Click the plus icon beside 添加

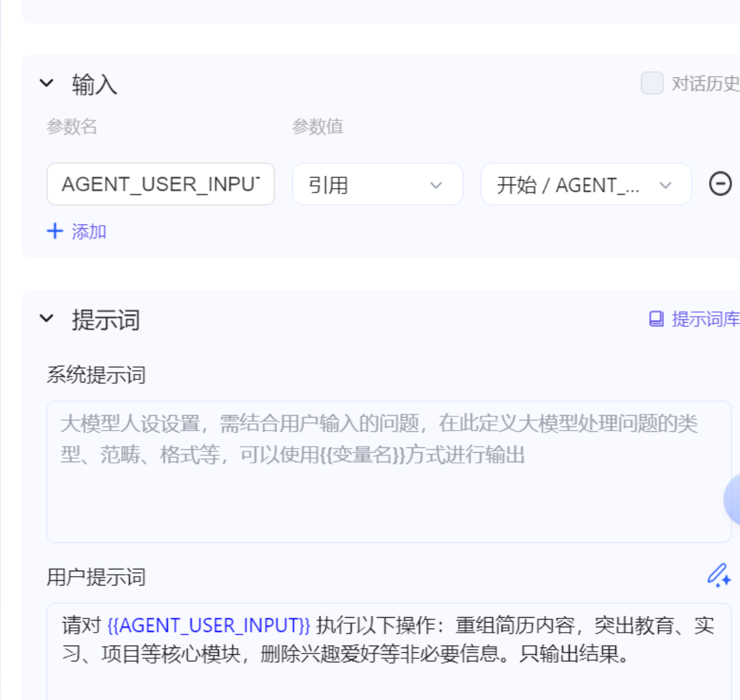pyautogui.click(x=55, y=232)
